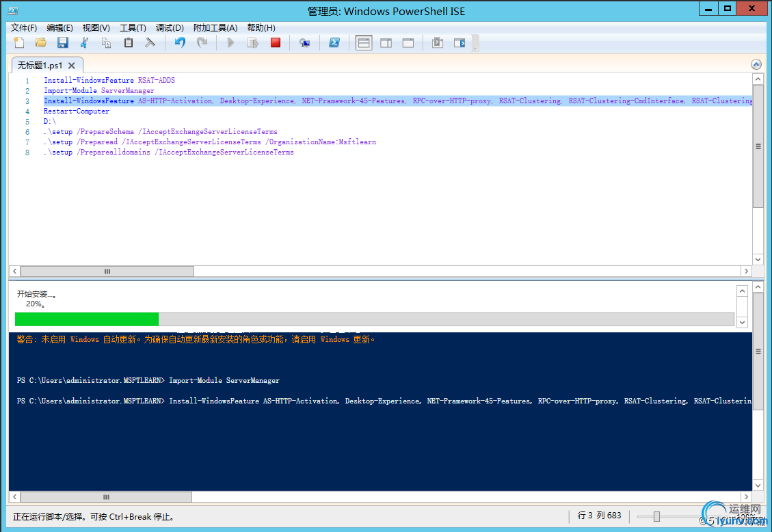
Task: Redo edit arrow icon
Action: (x=202, y=43)
